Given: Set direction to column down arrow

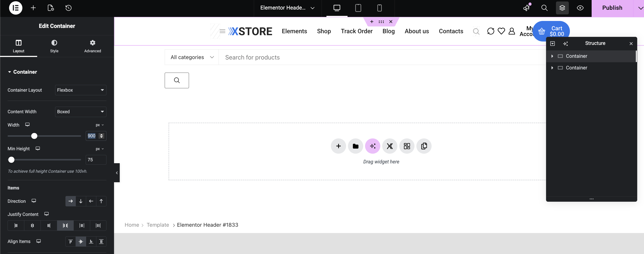Looking at the screenshot, I should pyautogui.click(x=81, y=201).
